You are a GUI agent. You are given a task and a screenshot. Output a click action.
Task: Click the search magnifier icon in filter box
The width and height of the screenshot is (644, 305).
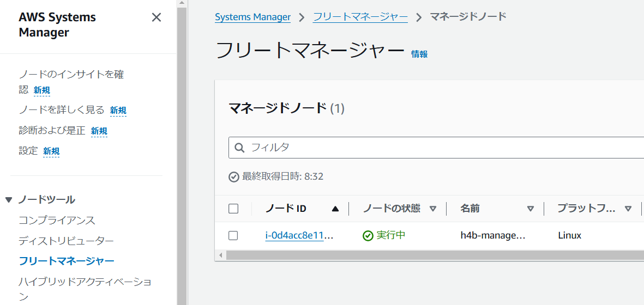(x=239, y=148)
